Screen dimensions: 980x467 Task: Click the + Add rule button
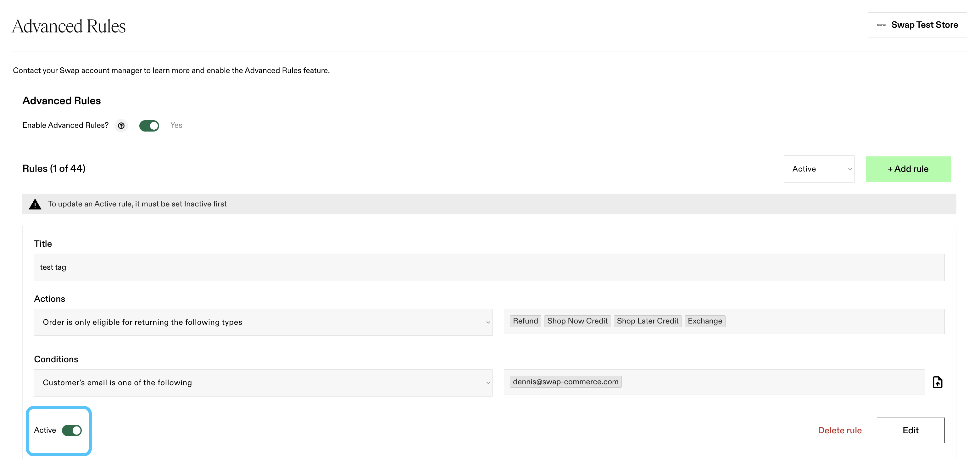[908, 169]
